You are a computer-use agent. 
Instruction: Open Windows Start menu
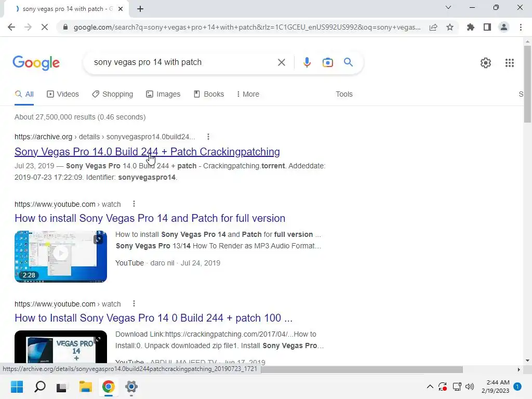tap(17, 387)
